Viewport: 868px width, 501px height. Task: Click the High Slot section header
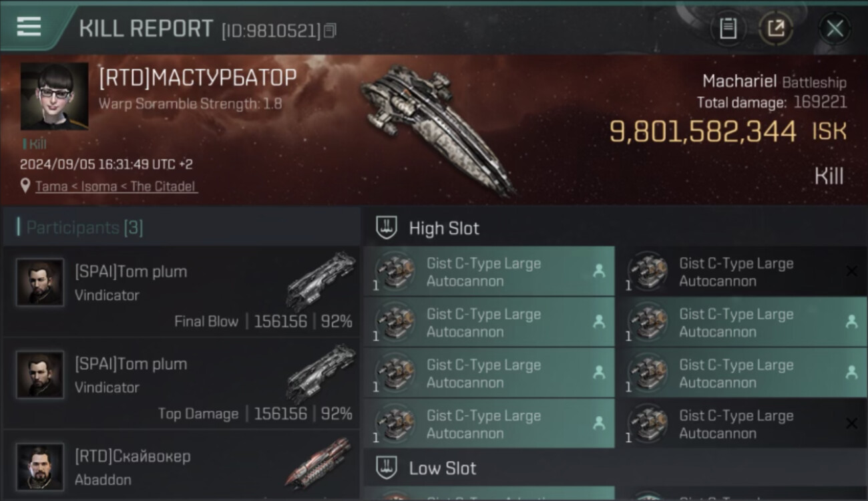(x=444, y=228)
